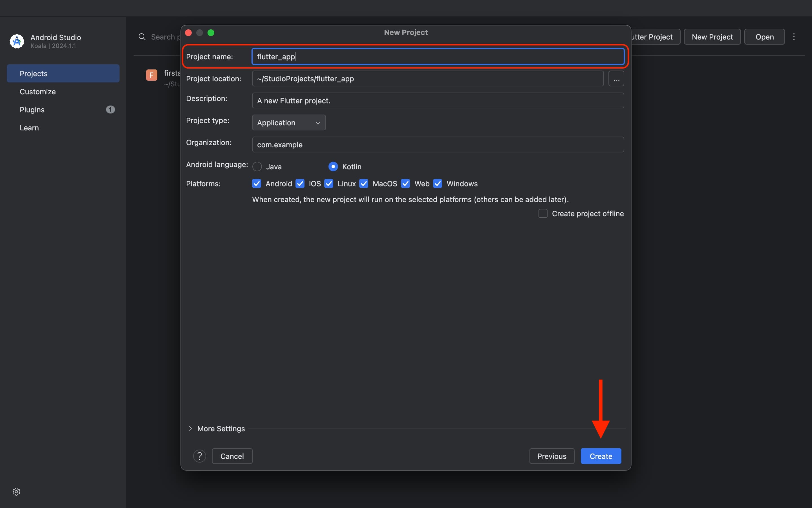Click the New Flutter Project button
The height and width of the screenshot is (508, 812).
(656, 37)
